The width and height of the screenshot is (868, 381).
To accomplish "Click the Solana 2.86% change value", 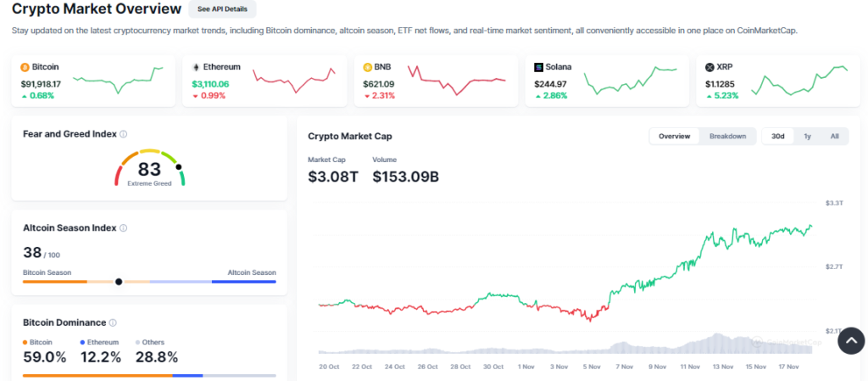I will 551,96.
